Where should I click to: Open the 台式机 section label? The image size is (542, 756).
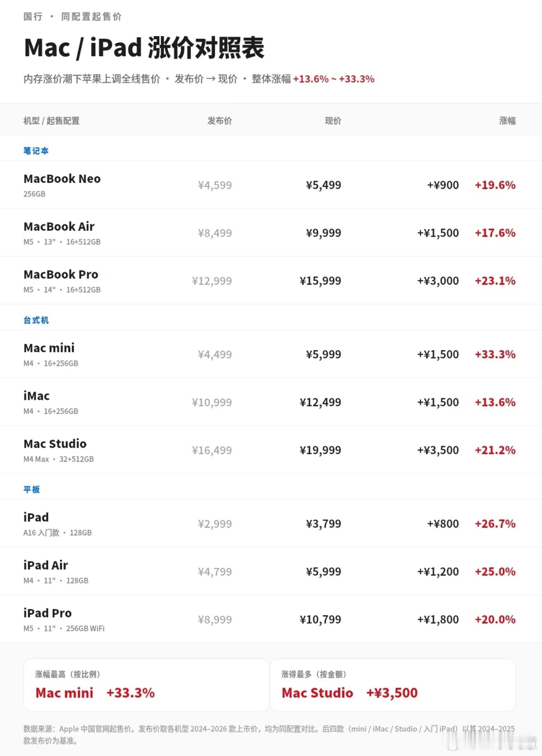pyautogui.click(x=36, y=320)
